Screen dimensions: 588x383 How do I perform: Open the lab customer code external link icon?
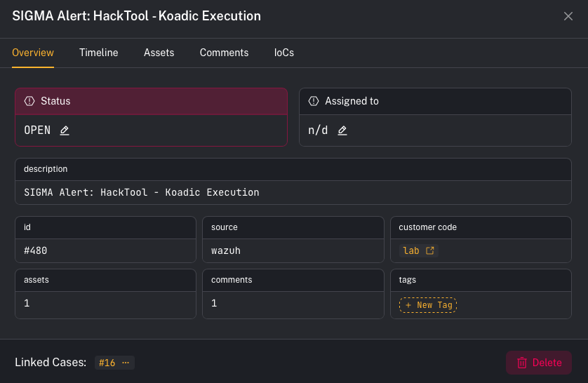pyautogui.click(x=430, y=250)
